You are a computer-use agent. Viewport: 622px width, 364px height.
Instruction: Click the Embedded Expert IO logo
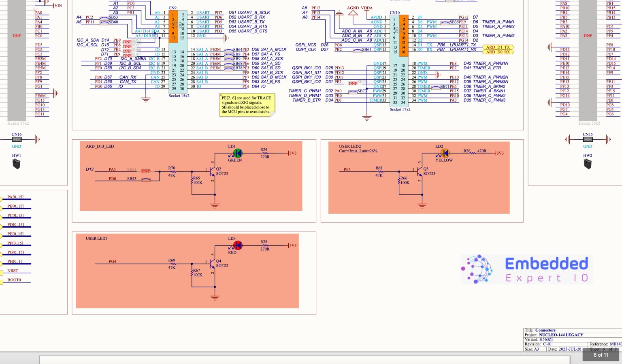pos(526,269)
